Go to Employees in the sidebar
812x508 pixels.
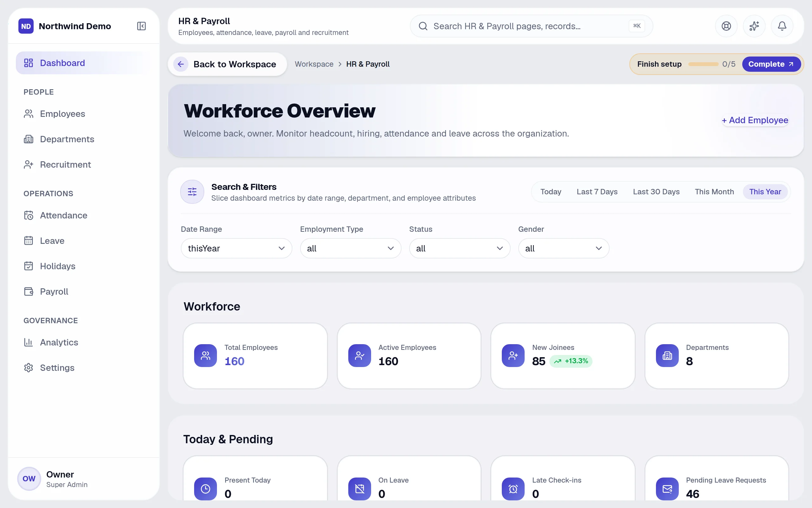[83, 114]
